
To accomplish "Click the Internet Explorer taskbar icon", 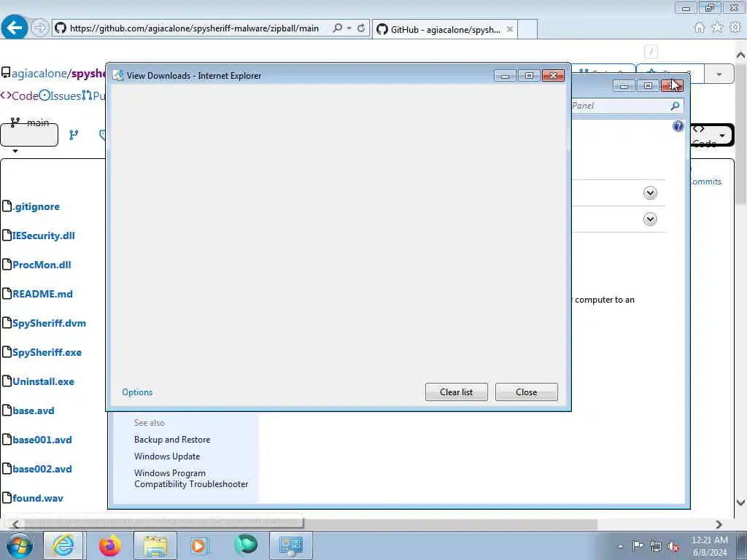I will pos(63,545).
